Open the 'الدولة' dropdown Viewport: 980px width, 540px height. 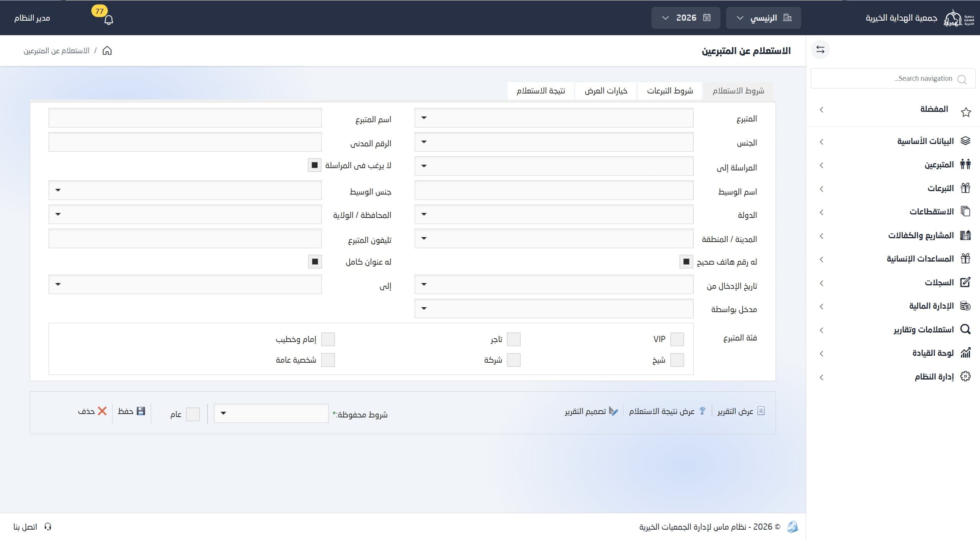554,214
